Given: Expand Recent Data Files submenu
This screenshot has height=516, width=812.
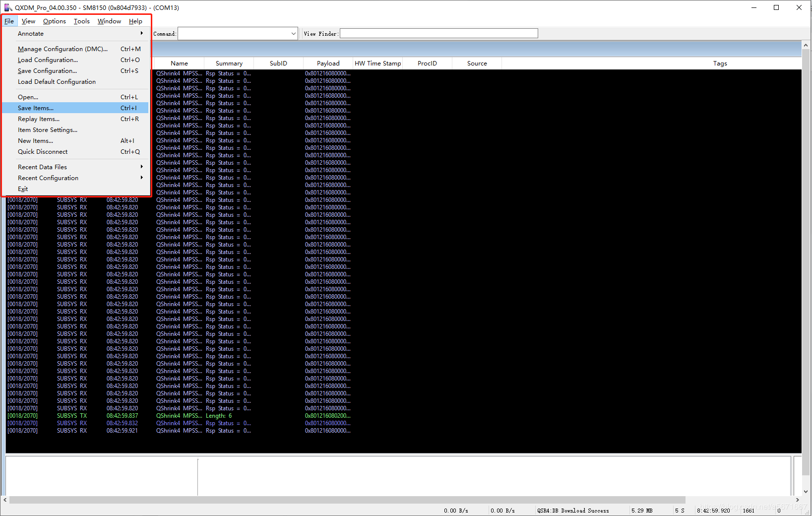Looking at the screenshot, I should 75,167.
